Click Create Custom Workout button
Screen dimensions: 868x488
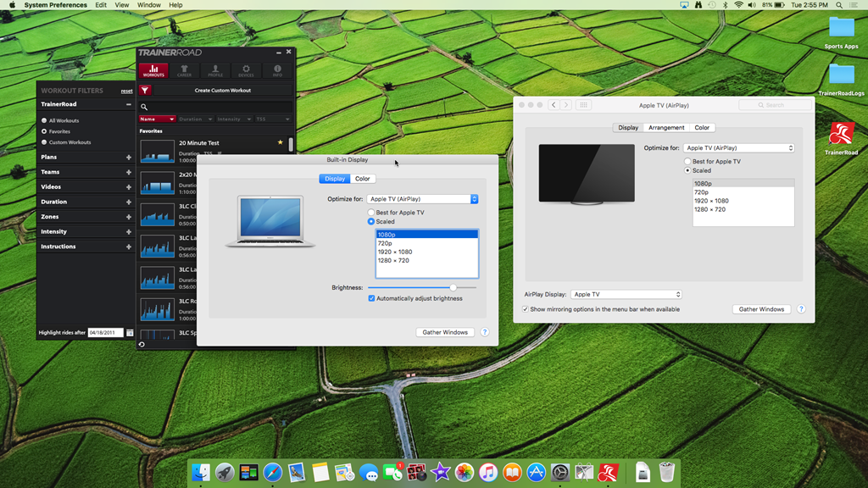(223, 90)
